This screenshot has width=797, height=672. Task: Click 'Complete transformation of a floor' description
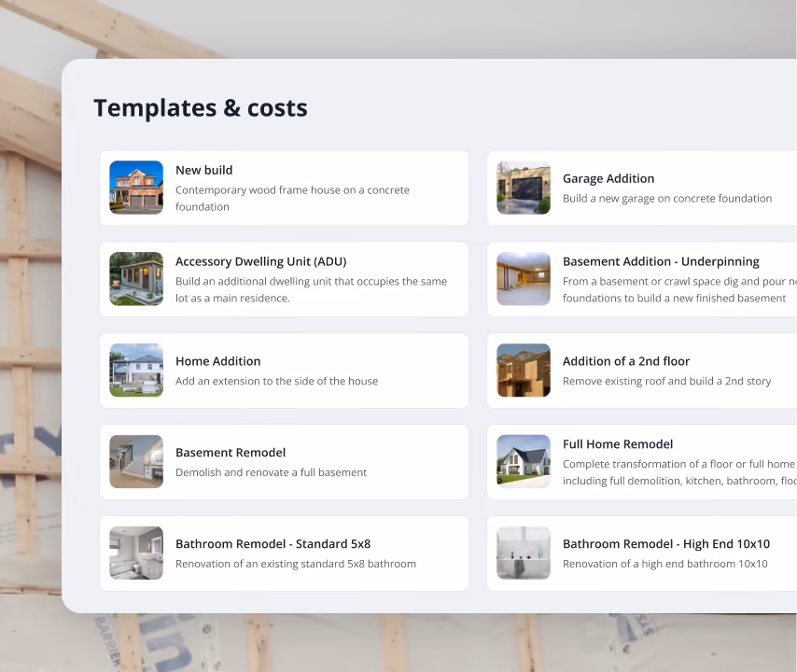(679, 472)
